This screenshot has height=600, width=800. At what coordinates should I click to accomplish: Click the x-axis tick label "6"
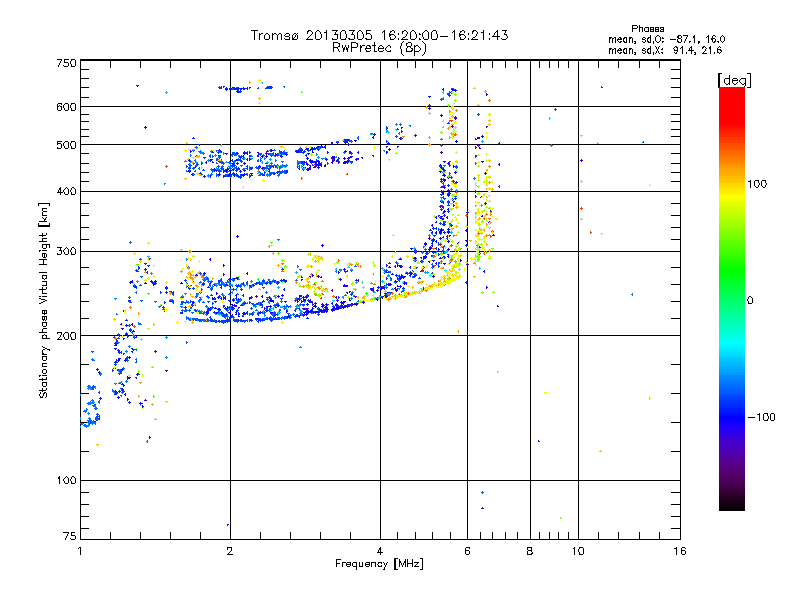[x=467, y=551]
